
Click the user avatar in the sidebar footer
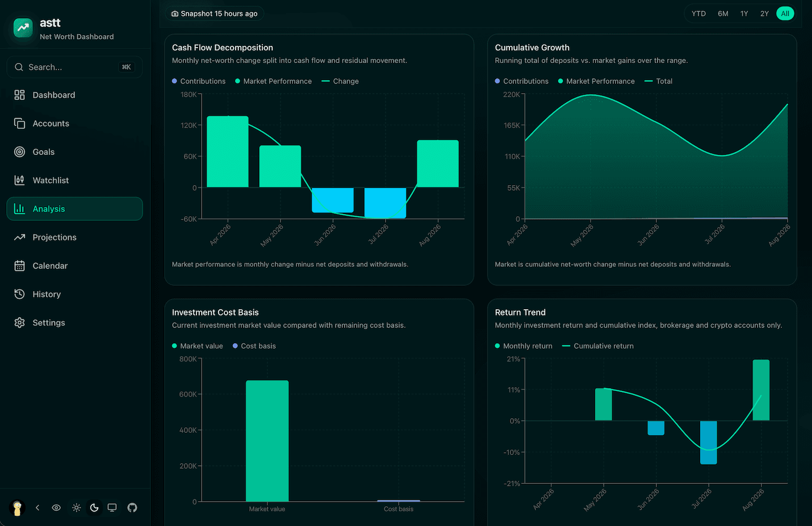[18, 508]
